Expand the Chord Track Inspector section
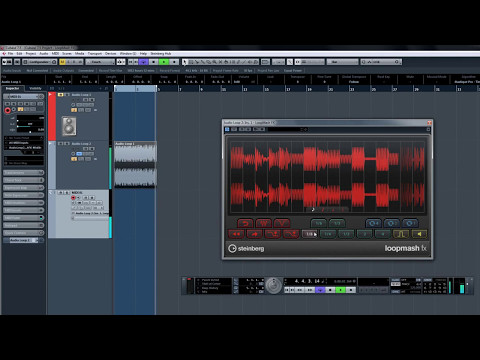This screenshot has height=360, width=480. (x=23, y=180)
